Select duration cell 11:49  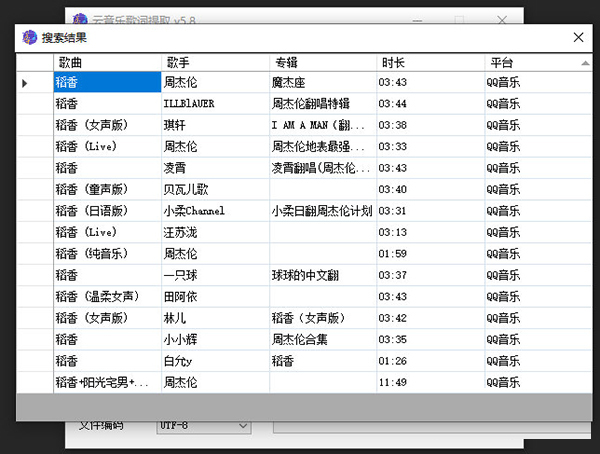(430, 382)
